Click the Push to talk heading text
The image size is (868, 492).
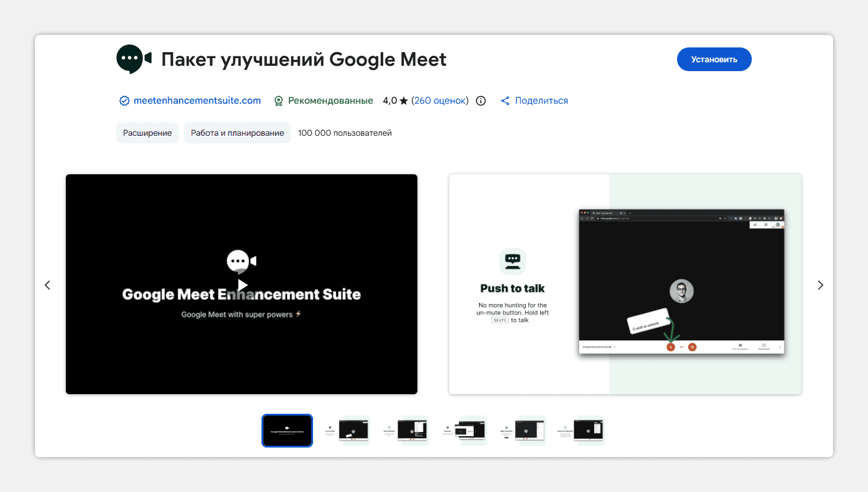[x=512, y=289]
